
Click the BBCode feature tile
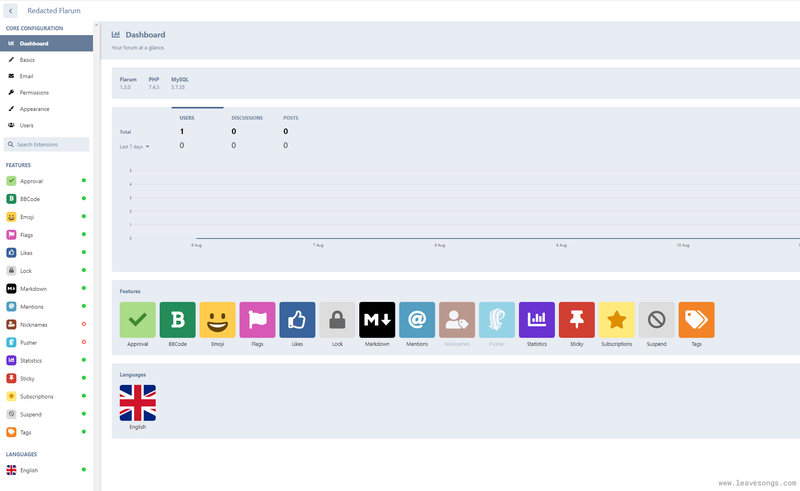pos(178,320)
